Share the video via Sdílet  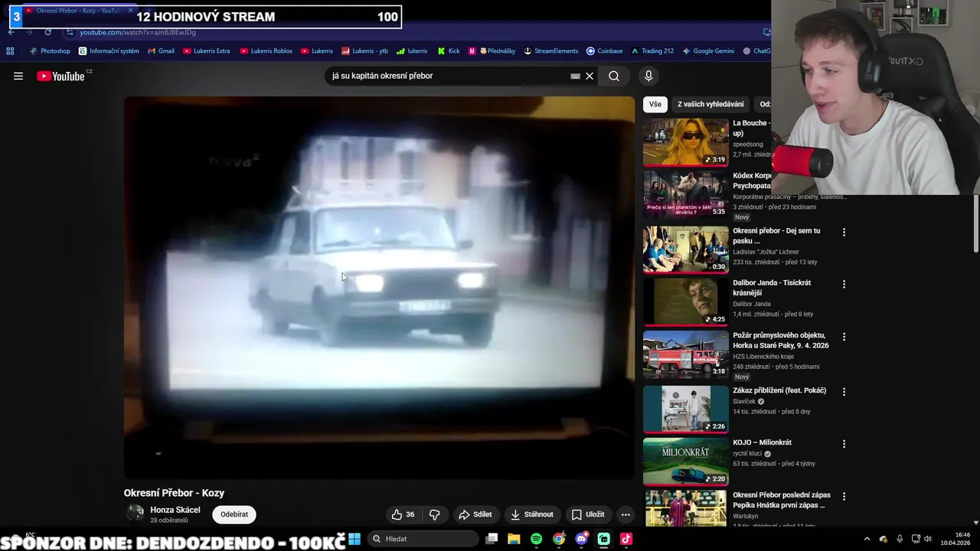tap(475, 514)
